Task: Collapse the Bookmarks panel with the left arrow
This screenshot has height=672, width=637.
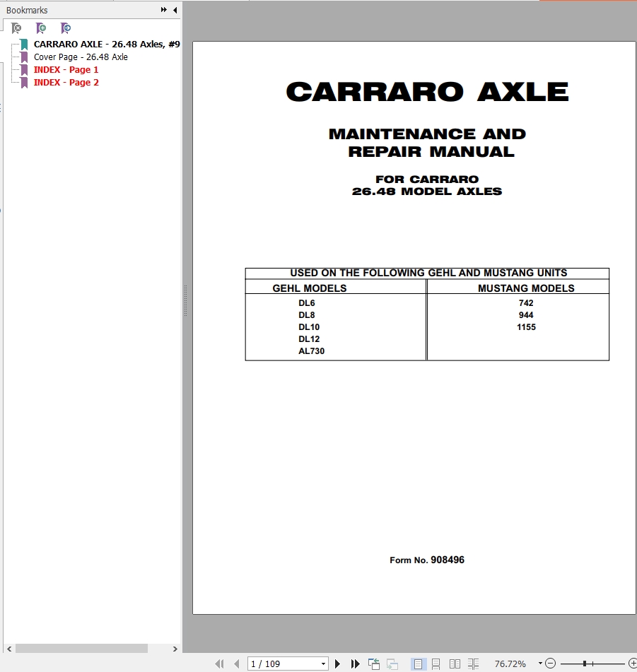Action: (x=175, y=10)
